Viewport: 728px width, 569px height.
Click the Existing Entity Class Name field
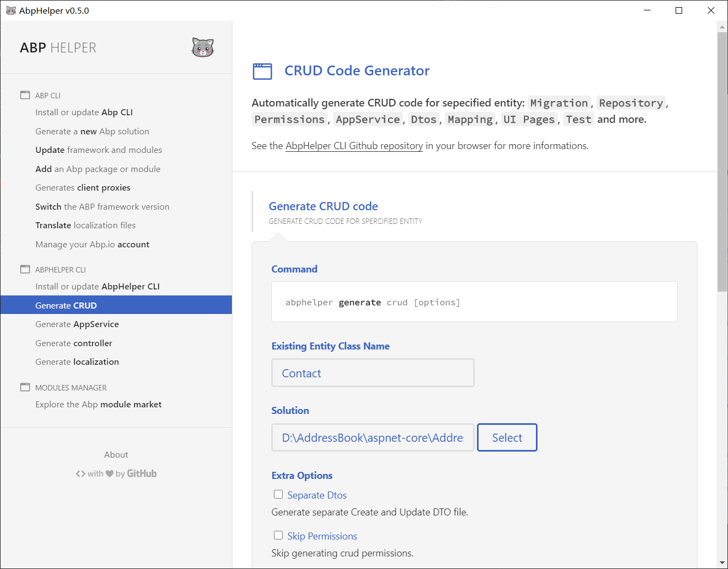[373, 373]
